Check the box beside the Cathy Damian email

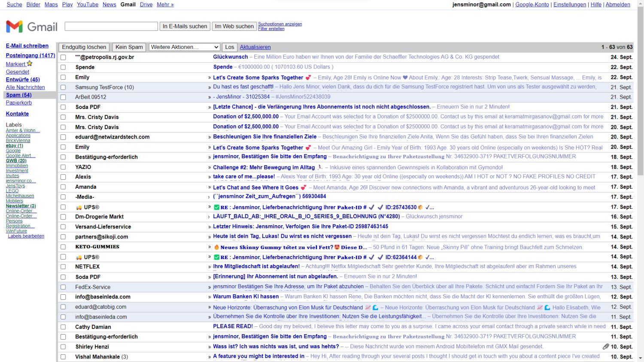coord(63,327)
